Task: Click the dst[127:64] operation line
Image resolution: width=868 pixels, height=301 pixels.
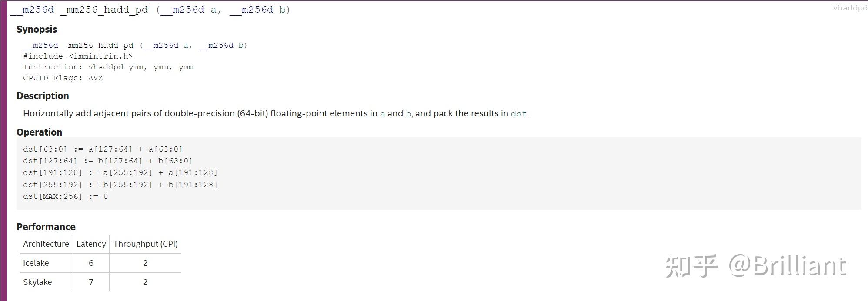Action: point(107,161)
